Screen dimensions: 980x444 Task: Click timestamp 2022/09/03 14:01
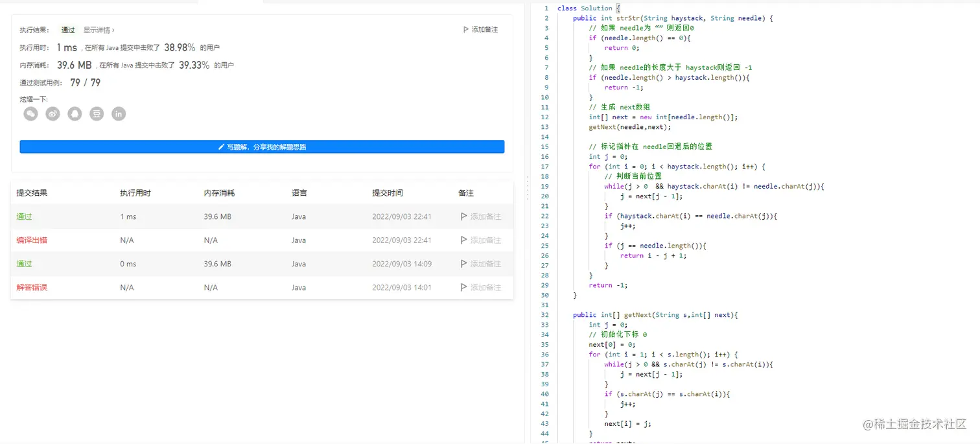(402, 287)
